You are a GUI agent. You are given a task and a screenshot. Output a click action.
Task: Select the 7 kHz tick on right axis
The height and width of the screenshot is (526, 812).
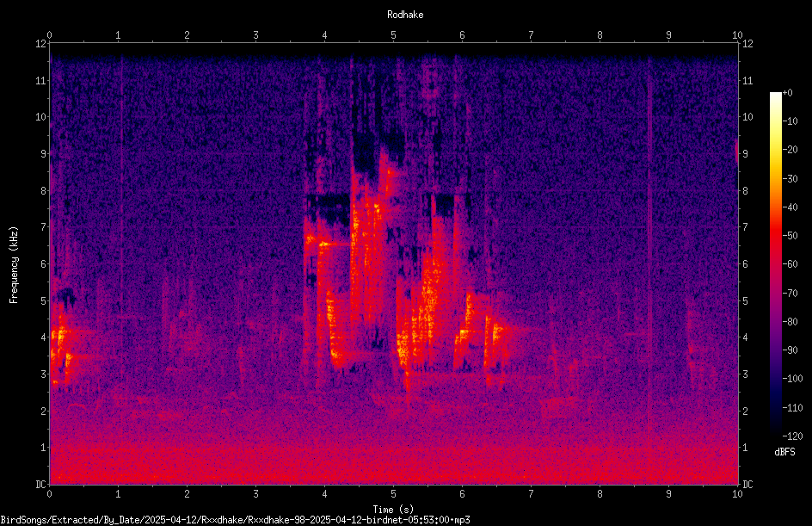click(745, 227)
